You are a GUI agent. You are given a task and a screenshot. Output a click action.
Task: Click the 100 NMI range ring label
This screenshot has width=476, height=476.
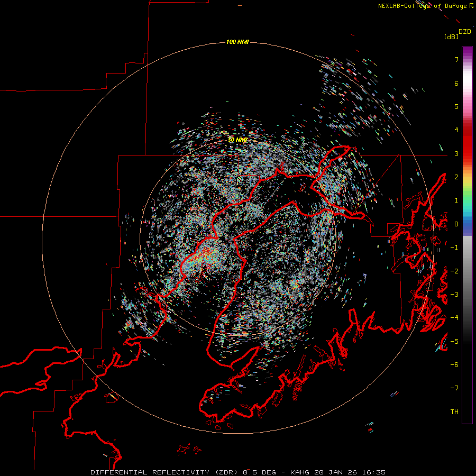237,42
